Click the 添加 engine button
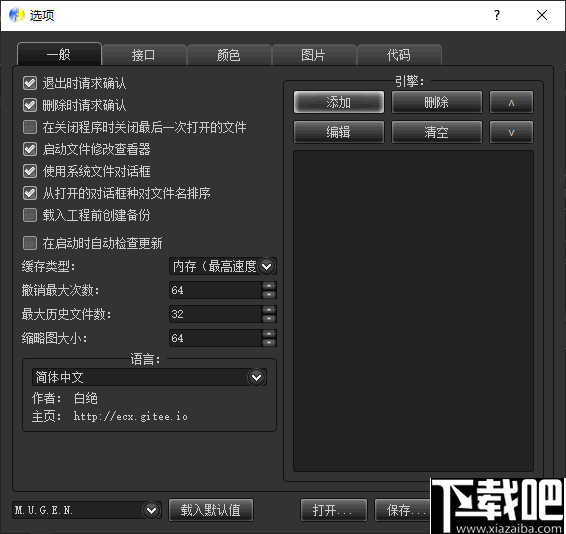The image size is (566, 534). (339, 102)
